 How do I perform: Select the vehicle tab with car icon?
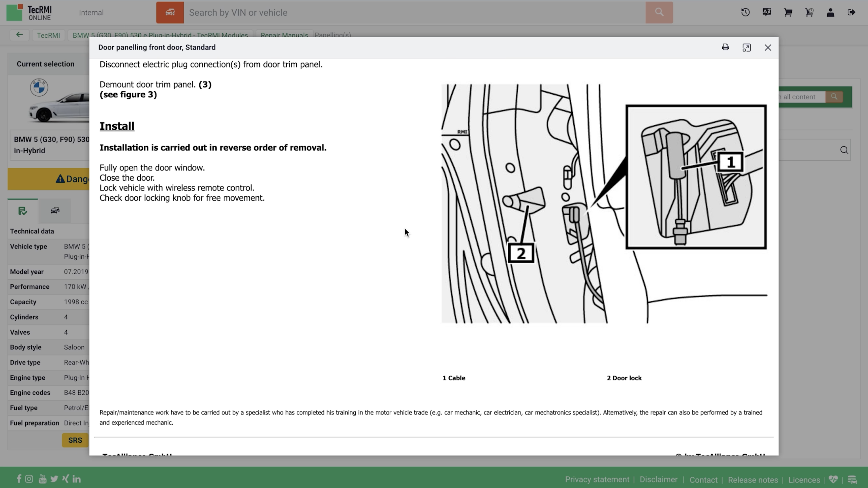click(x=55, y=211)
